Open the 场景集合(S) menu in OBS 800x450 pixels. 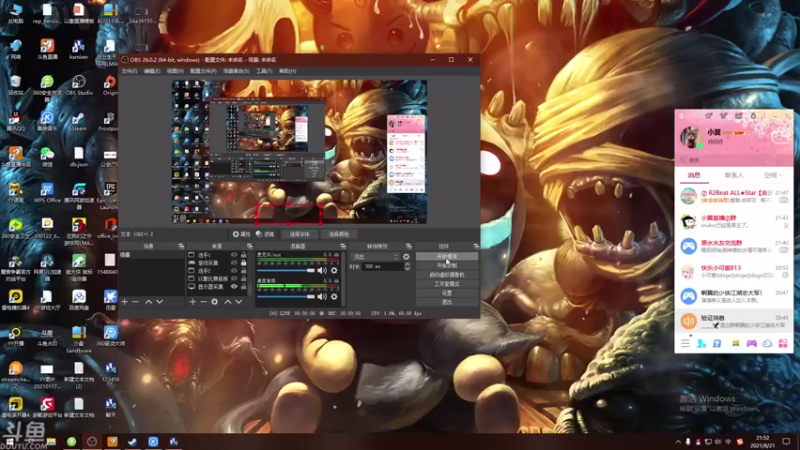point(236,71)
